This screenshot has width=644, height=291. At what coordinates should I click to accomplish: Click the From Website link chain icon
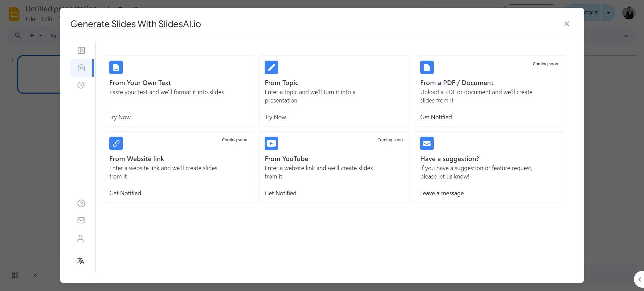point(116,143)
